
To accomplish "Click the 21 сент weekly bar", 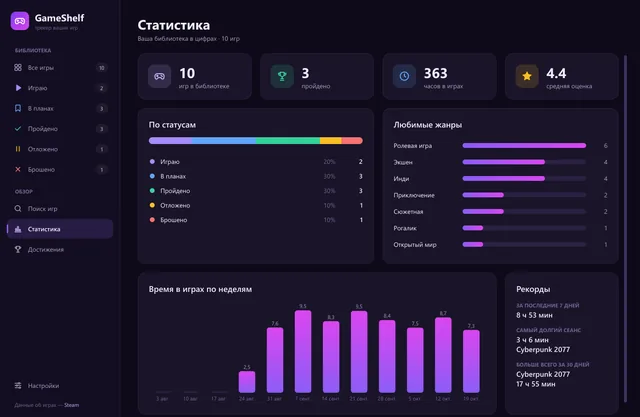I will tap(359, 352).
